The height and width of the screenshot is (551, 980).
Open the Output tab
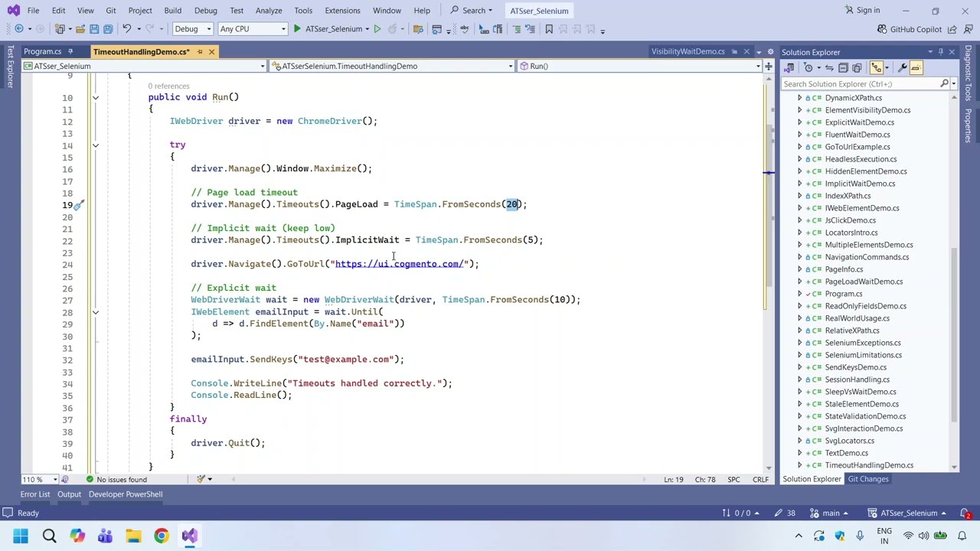pyautogui.click(x=69, y=494)
